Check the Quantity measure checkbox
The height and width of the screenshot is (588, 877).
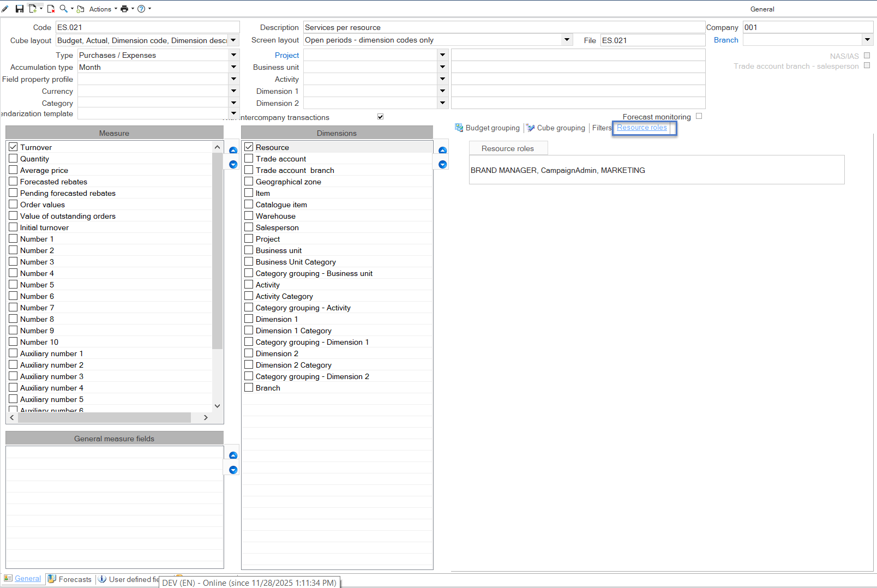14,159
